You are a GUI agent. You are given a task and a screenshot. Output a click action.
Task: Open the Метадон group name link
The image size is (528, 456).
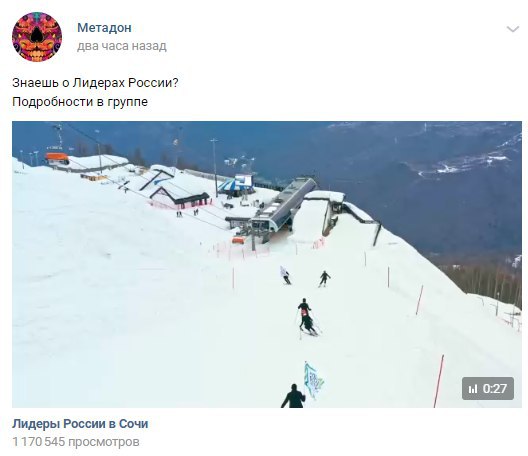pos(104,28)
